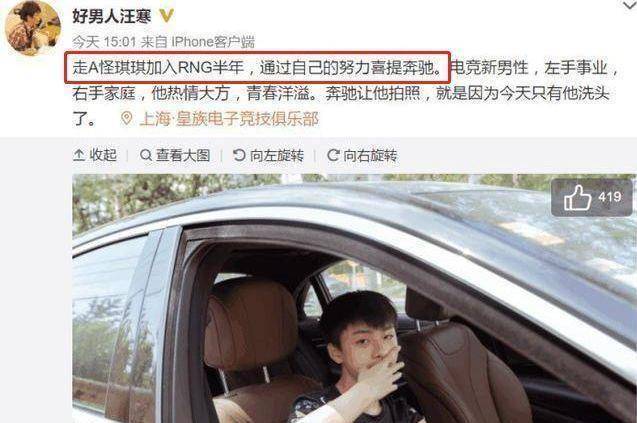Image resolution: width=637 pixels, height=423 pixels.
Task: Expand the post options chevron at top right
Action: [x=629, y=5]
